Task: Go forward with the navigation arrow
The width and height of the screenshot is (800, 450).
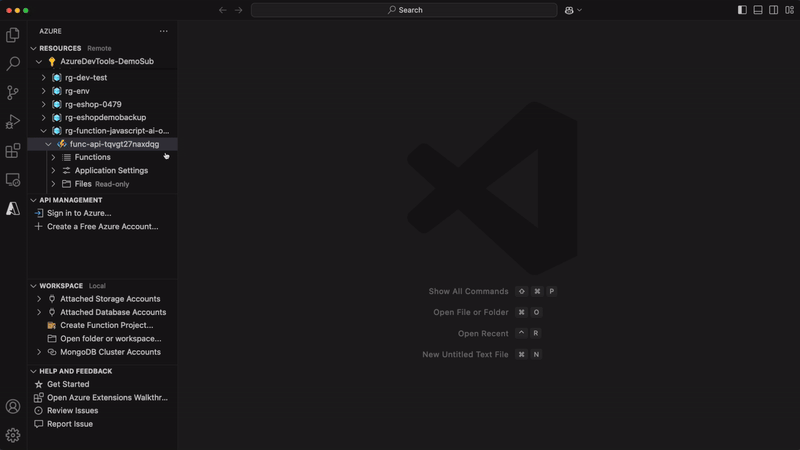Action: (x=238, y=10)
